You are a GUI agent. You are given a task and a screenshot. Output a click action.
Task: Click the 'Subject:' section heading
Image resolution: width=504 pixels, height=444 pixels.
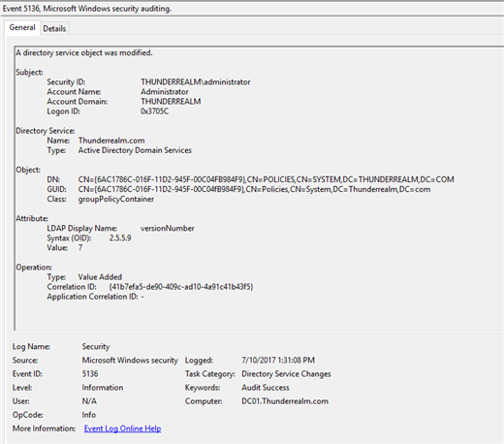pos(29,72)
